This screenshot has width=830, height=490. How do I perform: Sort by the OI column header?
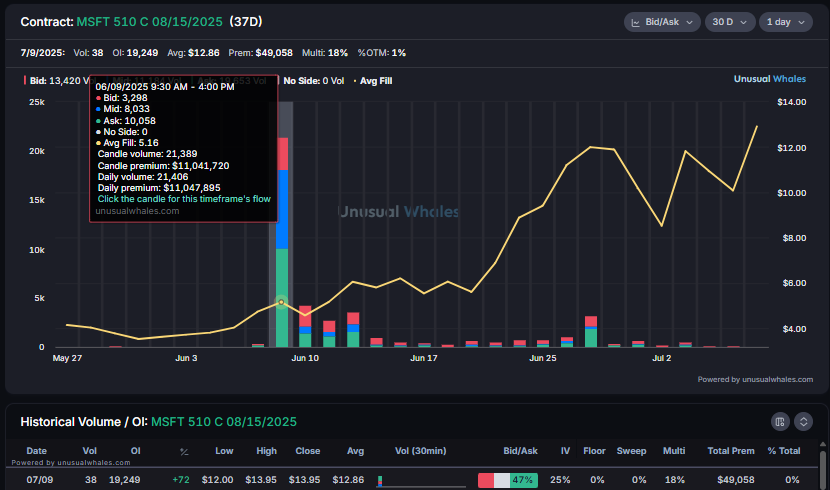[x=136, y=451]
